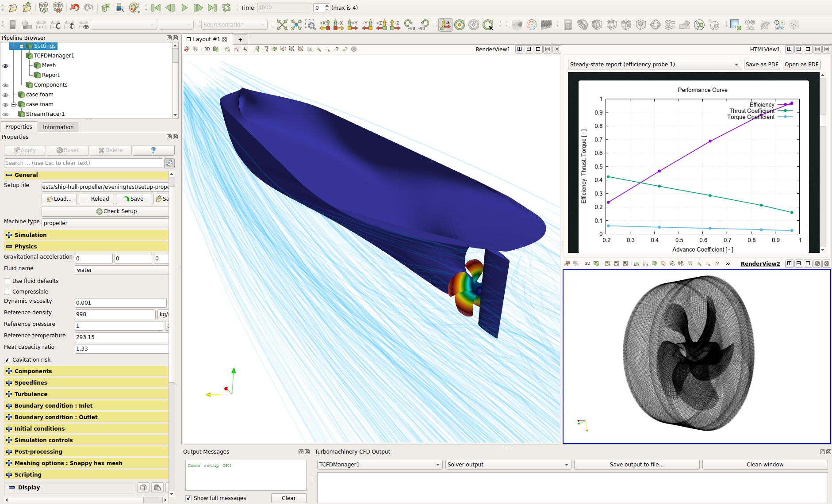Open the Stream Tracer filter
832x504 pixels.
(x=670, y=25)
